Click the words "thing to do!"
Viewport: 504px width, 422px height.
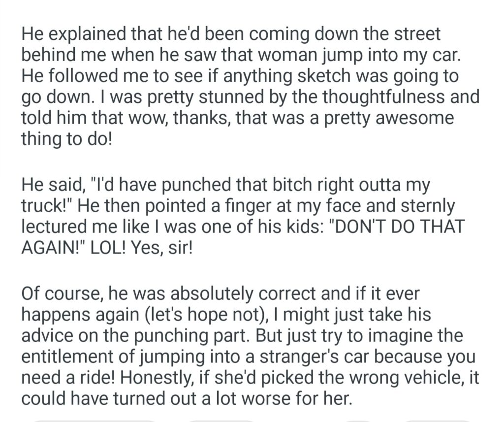tap(66, 139)
